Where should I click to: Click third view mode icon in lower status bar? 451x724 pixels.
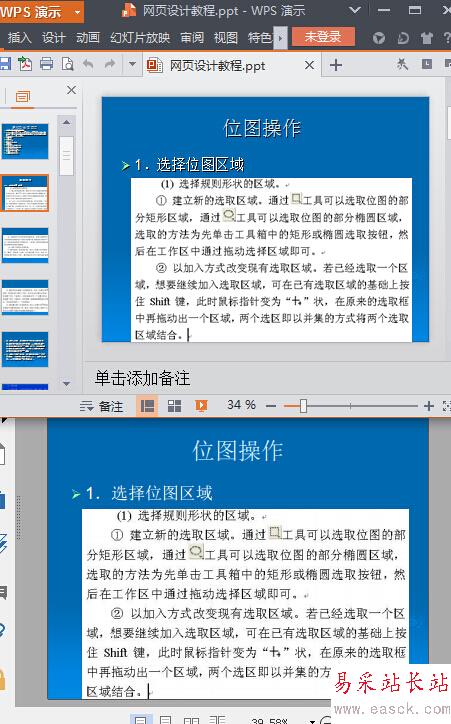point(192,720)
